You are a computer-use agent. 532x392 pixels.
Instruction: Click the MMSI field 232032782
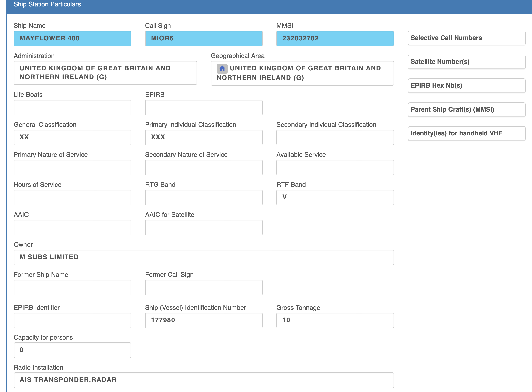coord(335,38)
